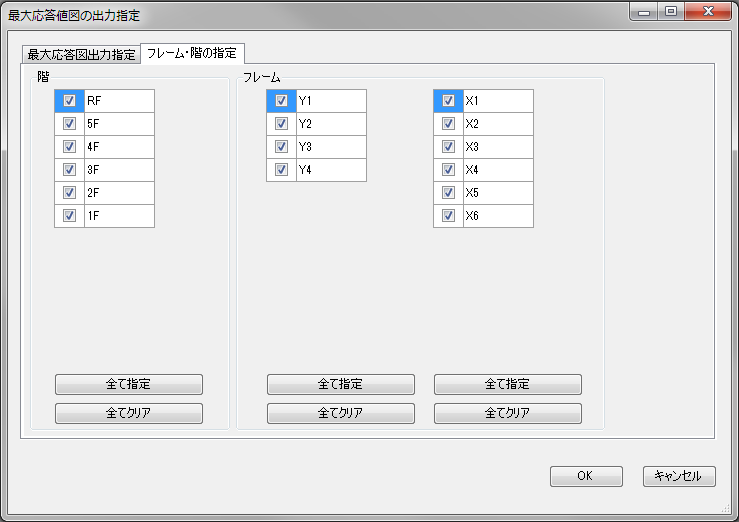Screen dimensions: 739x522
Task: Close the dialog with the X button
Action: pos(708,11)
